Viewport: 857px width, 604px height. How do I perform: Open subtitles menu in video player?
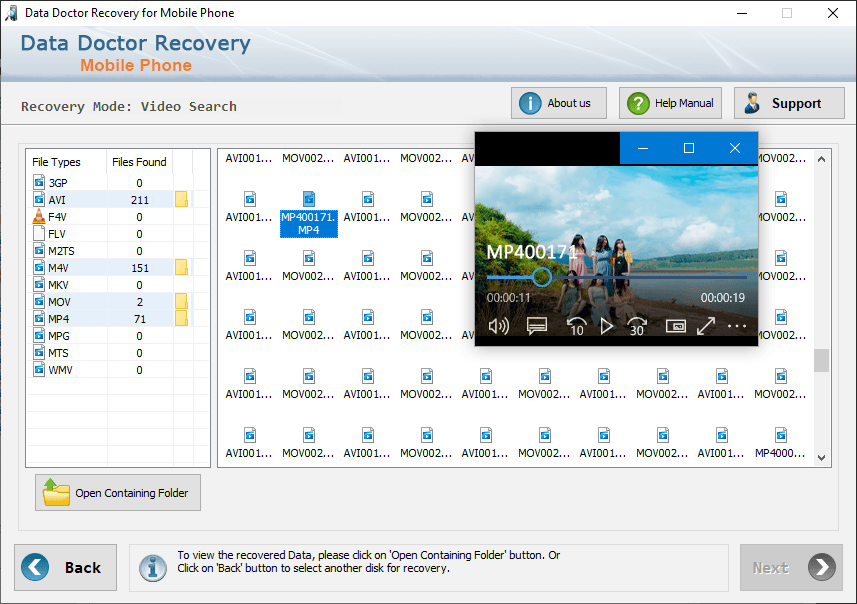point(537,326)
